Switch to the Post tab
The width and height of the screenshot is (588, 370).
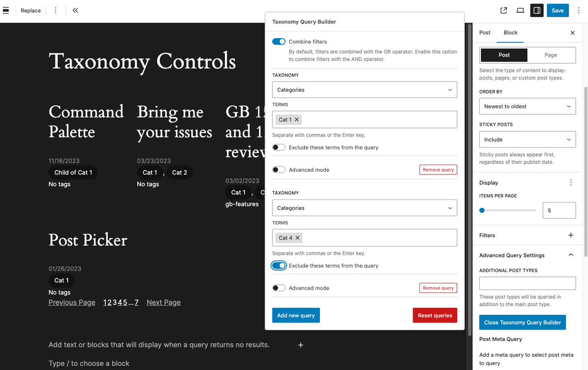pos(485,33)
